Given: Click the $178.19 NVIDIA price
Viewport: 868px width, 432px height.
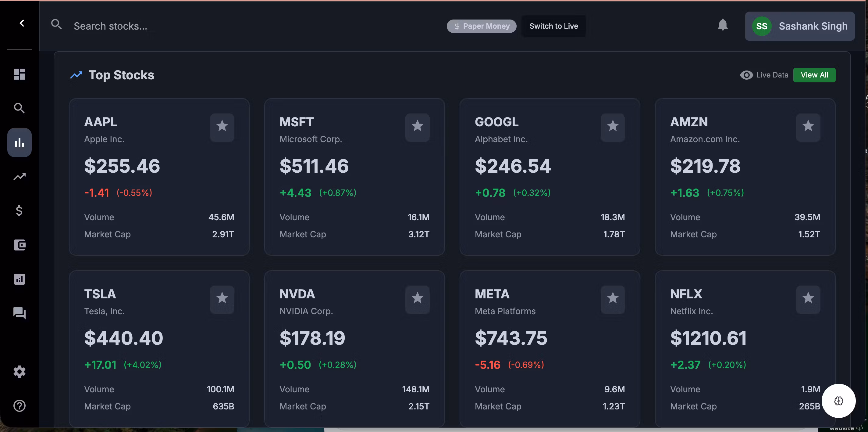Looking at the screenshot, I should (x=312, y=338).
